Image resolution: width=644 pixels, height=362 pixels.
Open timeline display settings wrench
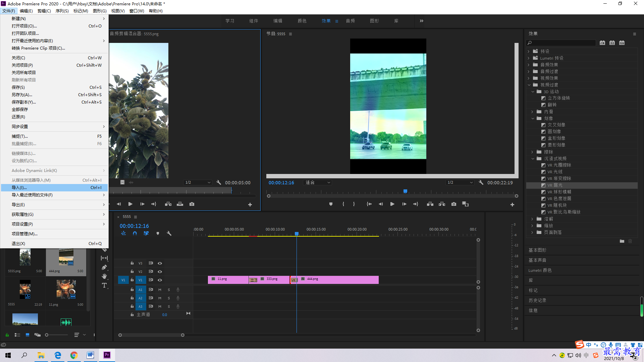pos(169,233)
